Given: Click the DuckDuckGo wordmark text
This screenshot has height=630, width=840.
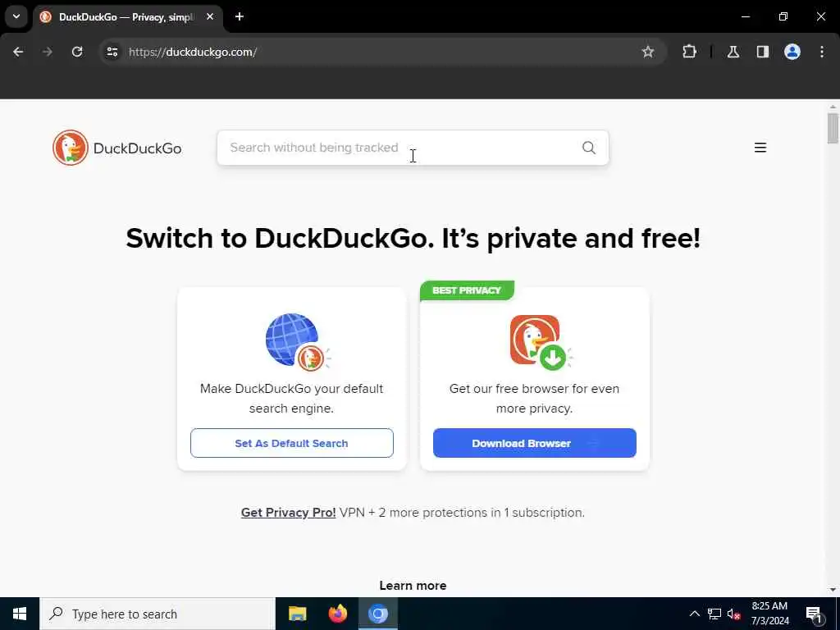Looking at the screenshot, I should pos(138,148).
